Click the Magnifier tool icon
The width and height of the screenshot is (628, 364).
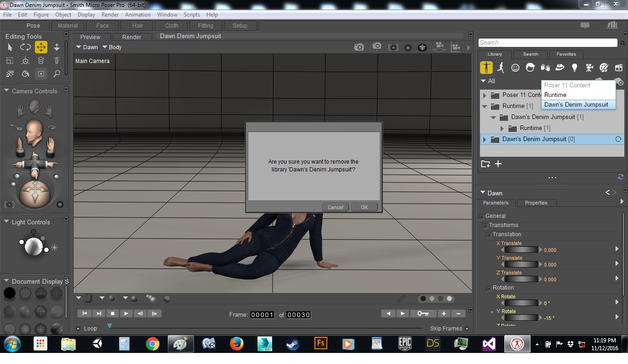(x=57, y=74)
